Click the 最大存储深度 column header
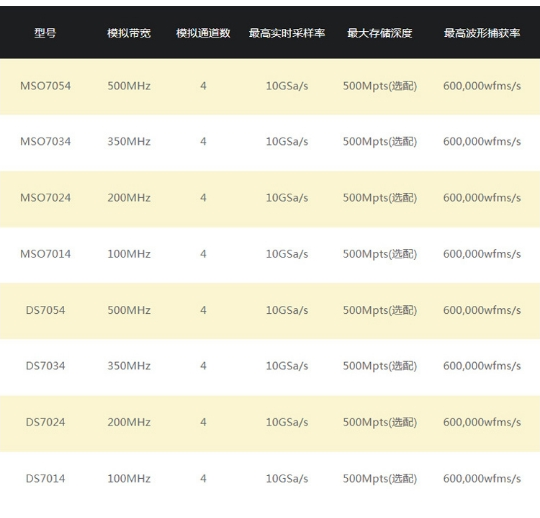540x518 pixels. click(x=380, y=33)
